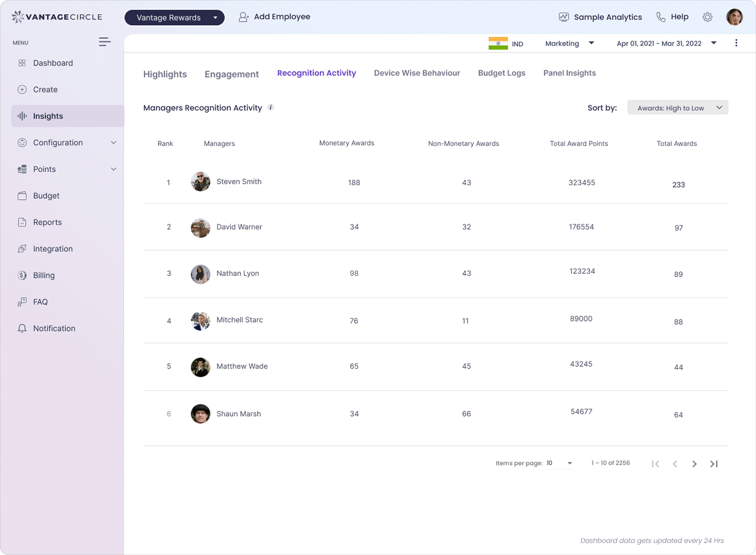Open the Budget Logs tab
Screen dimensions: 756x555
point(501,73)
